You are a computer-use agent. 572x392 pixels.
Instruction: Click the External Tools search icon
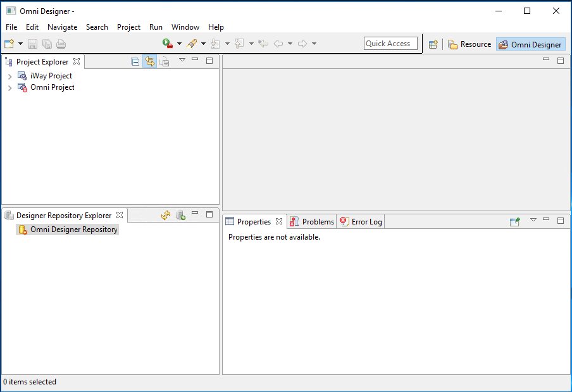coord(192,44)
